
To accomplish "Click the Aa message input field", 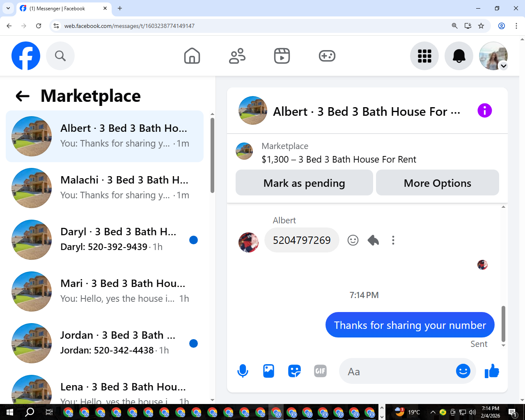I will [396, 371].
